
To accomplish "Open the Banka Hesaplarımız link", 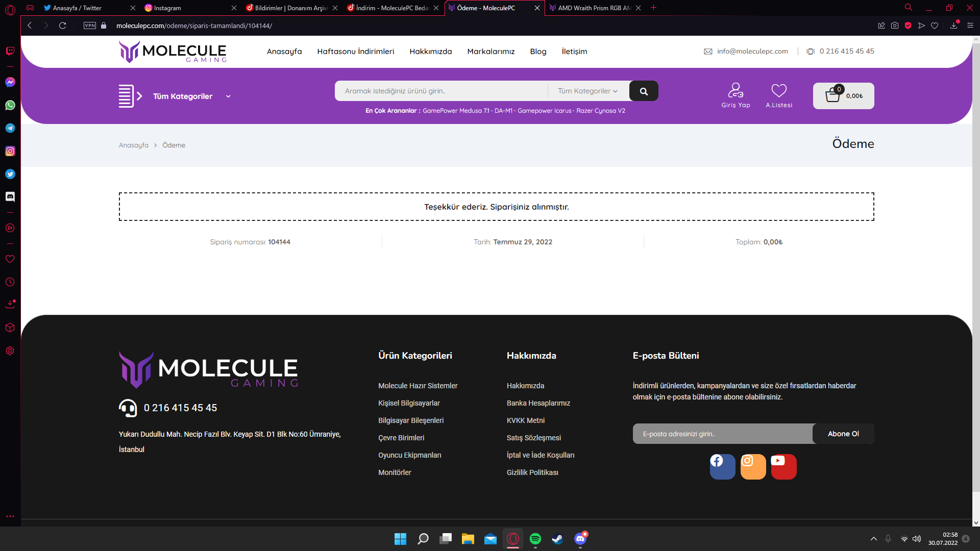I will point(538,403).
